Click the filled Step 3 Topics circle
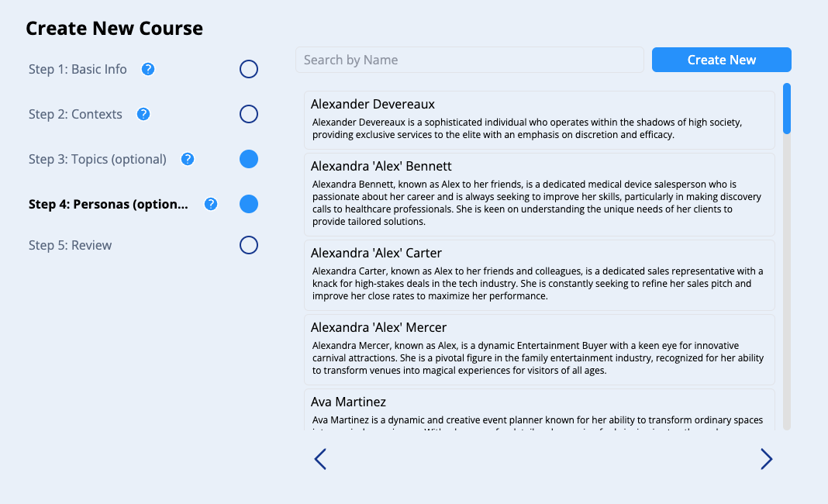Viewport: 828px width, 504px height. coord(249,159)
